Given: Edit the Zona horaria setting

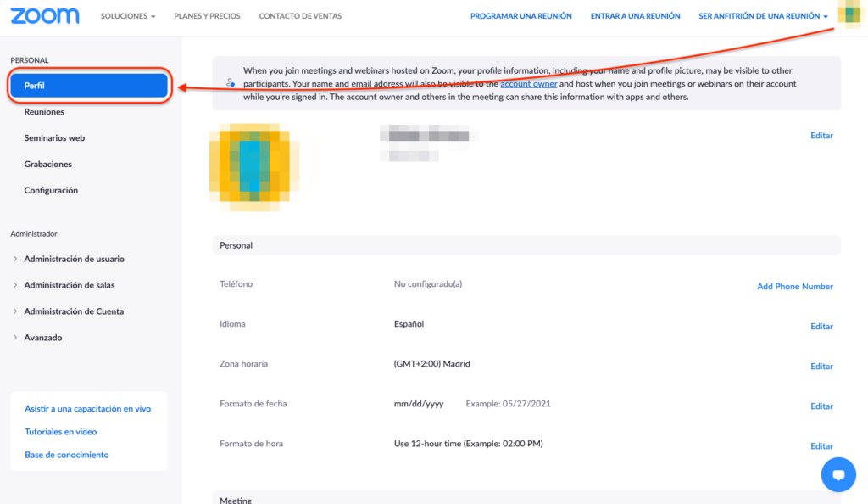Looking at the screenshot, I should (x=821, y=366).
